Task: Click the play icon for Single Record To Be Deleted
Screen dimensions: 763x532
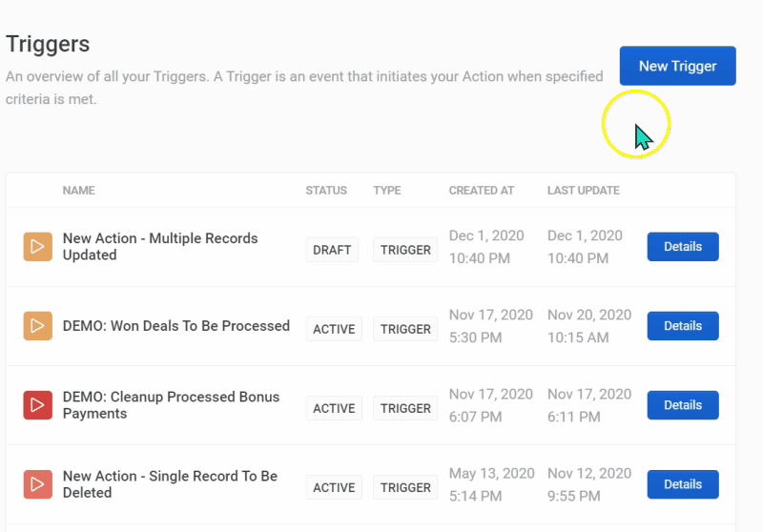Action: [37, 484]
